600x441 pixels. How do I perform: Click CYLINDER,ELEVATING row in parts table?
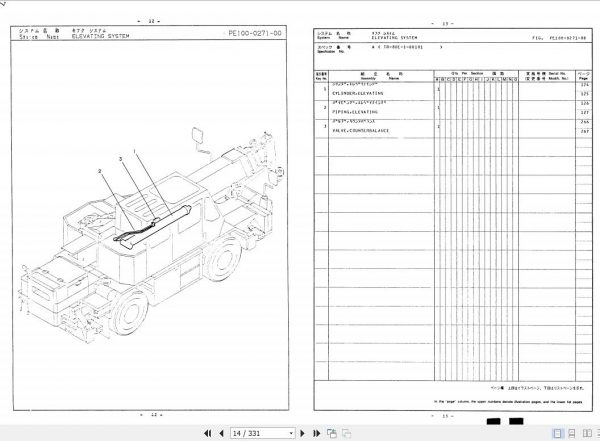coord(453,91)
